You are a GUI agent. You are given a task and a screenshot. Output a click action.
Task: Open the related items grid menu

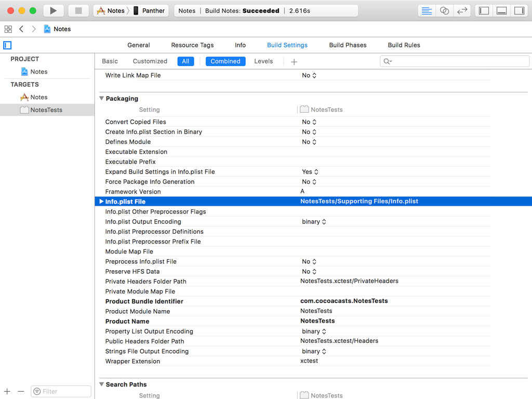[8, 29]
